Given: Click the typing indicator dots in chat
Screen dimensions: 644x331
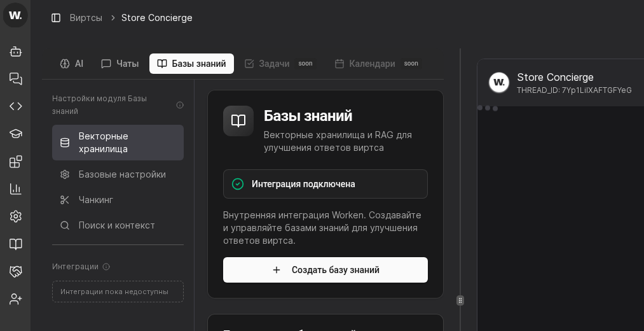Looking at the screenshot, I should click(488, 108).
